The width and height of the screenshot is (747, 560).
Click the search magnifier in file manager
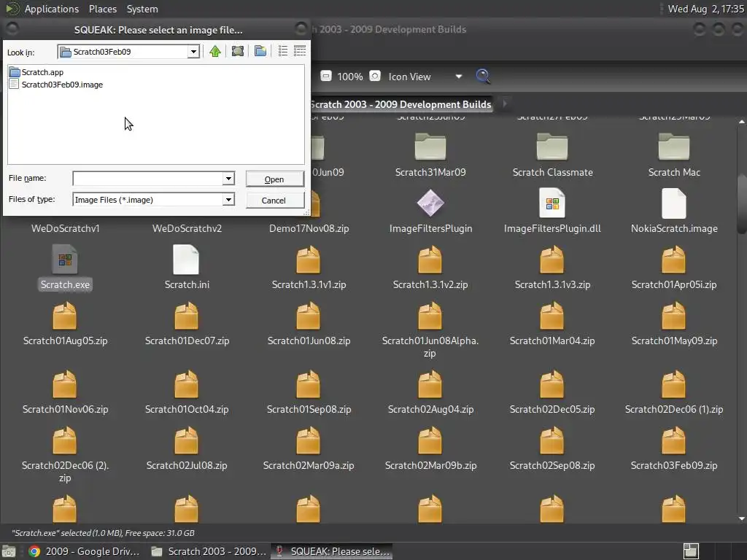click(483, 76)
